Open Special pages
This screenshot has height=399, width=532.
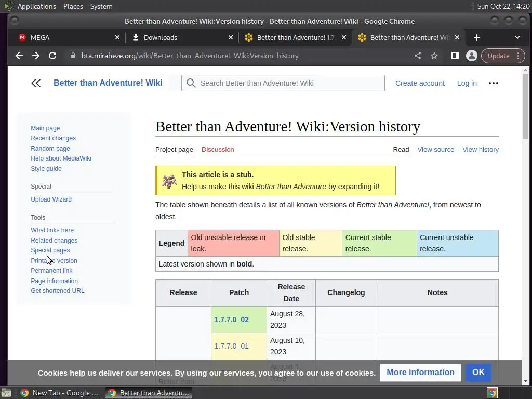pos(50,250)
